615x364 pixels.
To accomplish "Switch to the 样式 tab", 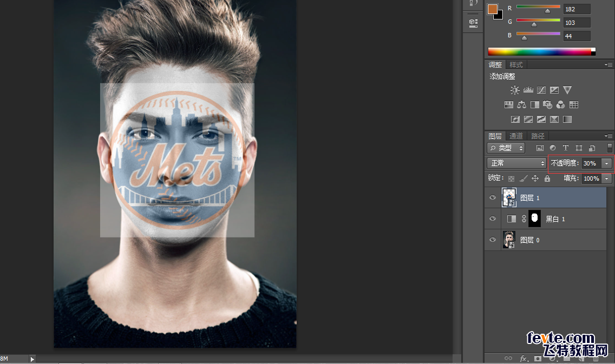I will click(x=516, y=65).
